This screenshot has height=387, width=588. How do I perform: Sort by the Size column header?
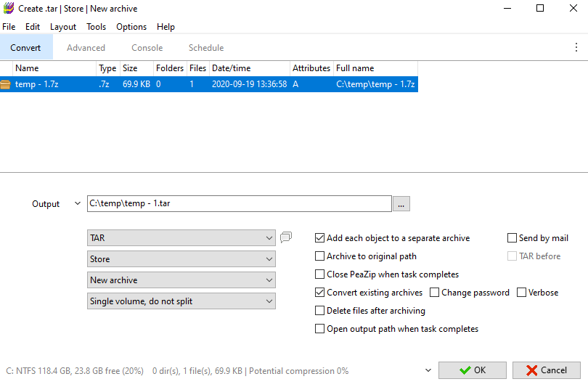(136, 68)
